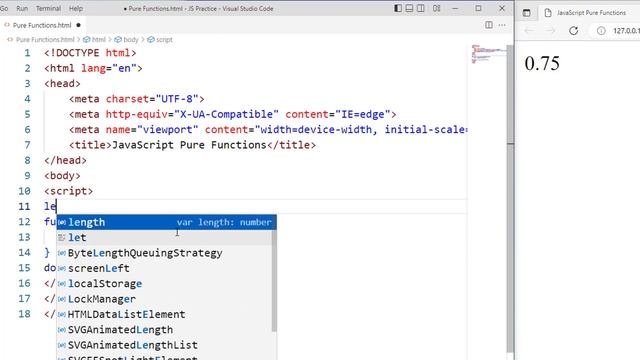Click the keyword icon beside let suggestion
This screenshot has width=640, height=360.
[62, 238]
